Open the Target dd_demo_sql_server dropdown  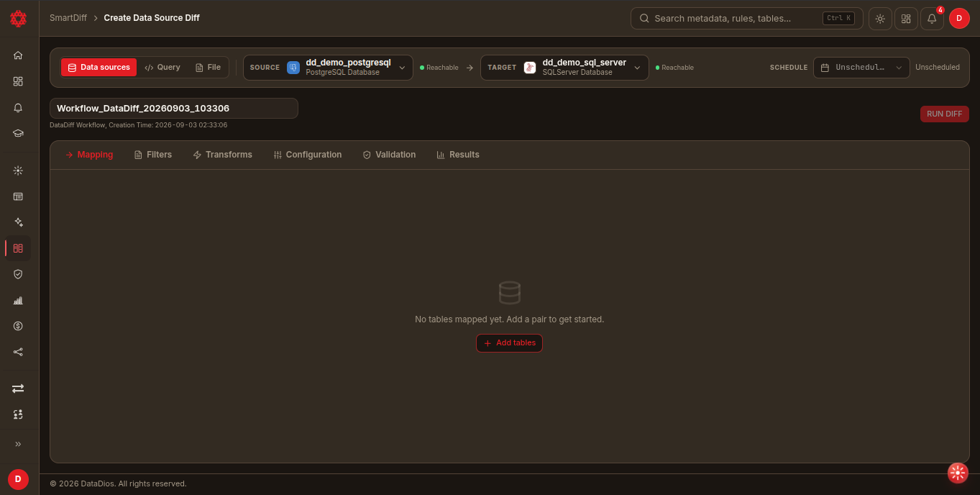(564, 68)
